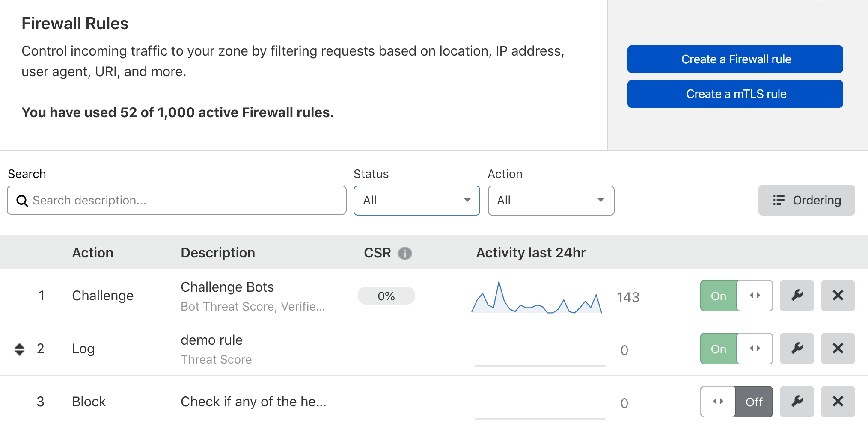Expand the Action filter dropdown
868x426 pixels.
551,201
